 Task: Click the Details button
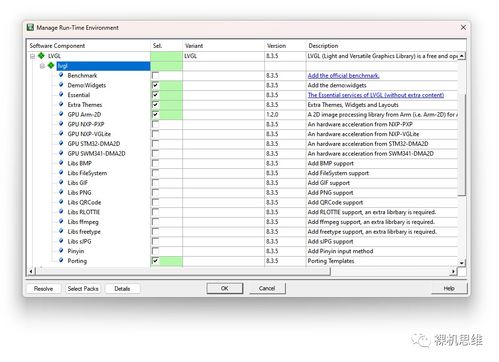(122, 289)
